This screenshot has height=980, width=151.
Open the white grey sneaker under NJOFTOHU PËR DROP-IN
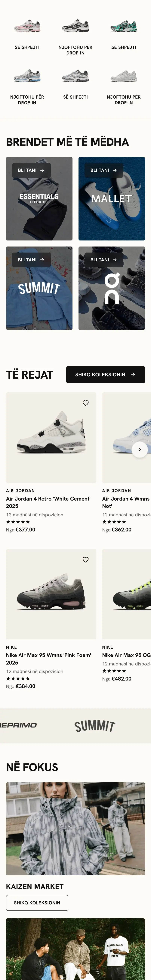click(x=124, y=76)
